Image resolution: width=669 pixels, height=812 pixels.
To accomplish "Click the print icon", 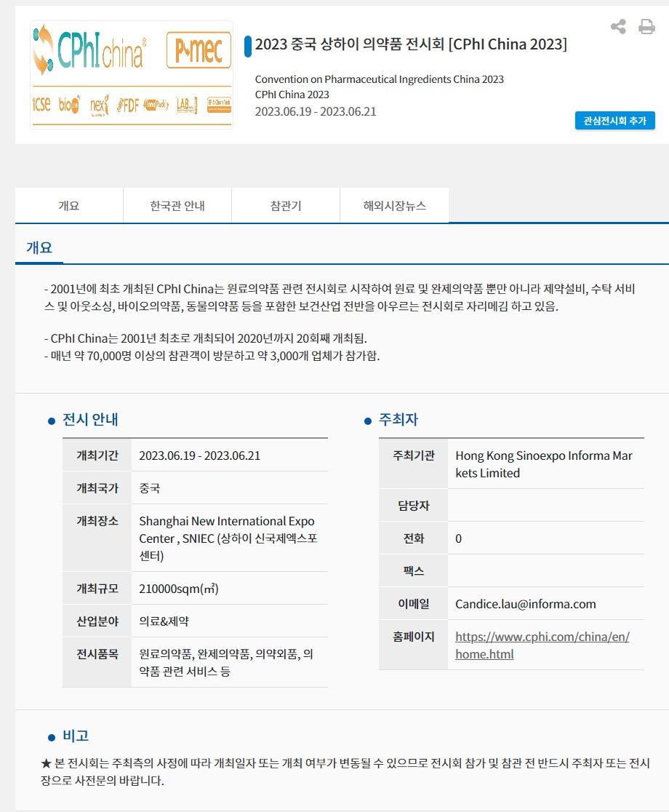I will 646,26.
